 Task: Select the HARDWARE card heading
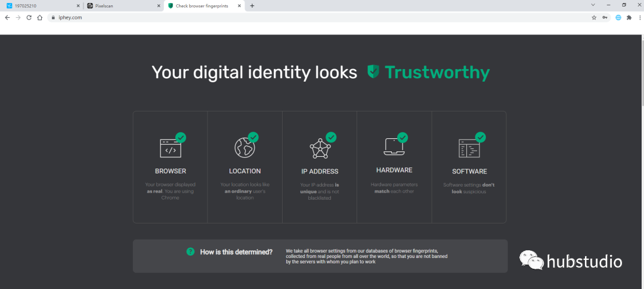coord(394,170)
